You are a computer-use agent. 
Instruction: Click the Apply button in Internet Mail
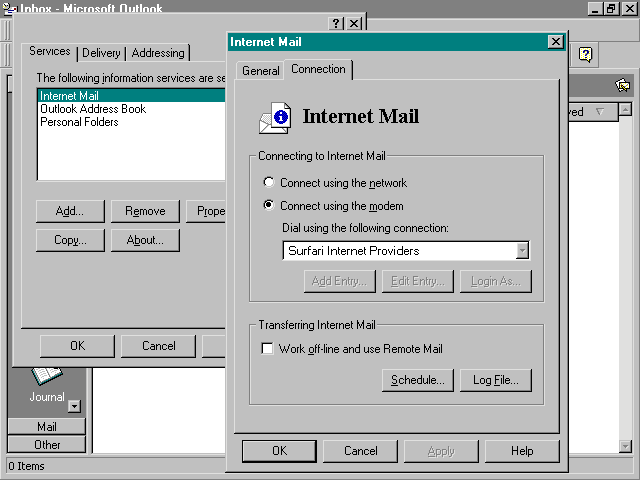[441, 451]
